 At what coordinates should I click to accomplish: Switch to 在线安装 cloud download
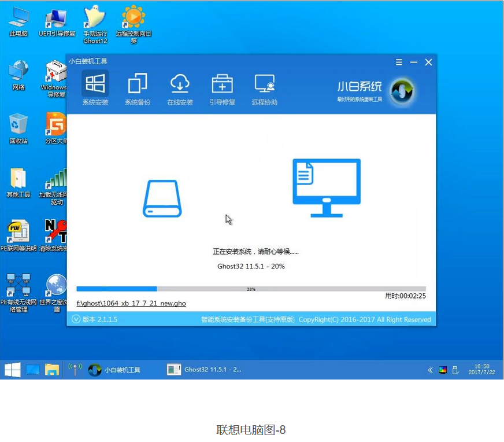(x=180, y=88)
